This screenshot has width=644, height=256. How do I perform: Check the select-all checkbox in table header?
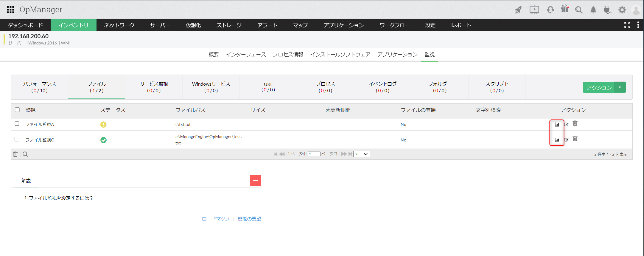(17, 110)
